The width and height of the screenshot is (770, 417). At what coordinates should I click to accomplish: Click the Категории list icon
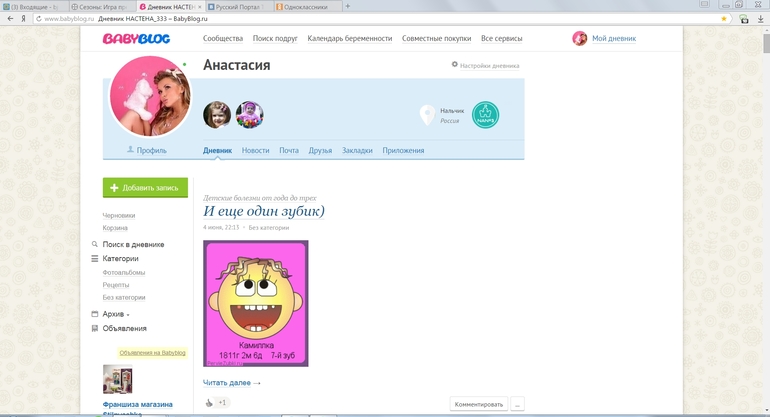click(95, 258)
